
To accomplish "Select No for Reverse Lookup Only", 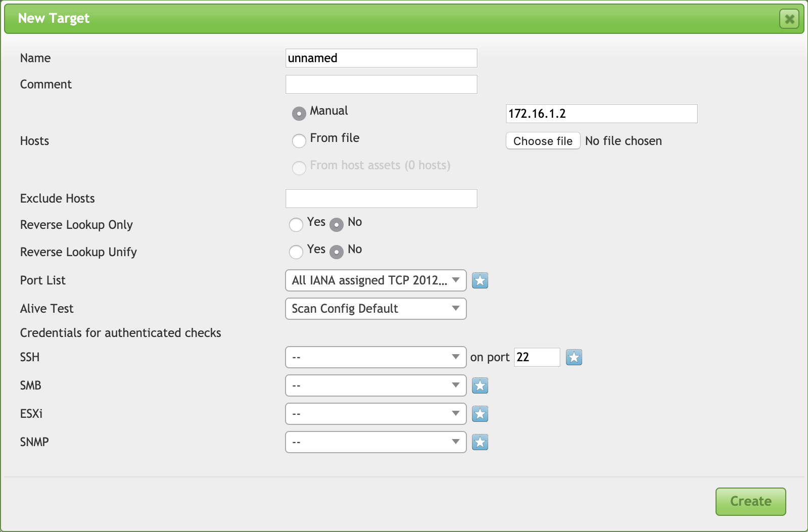I will 337,224.
